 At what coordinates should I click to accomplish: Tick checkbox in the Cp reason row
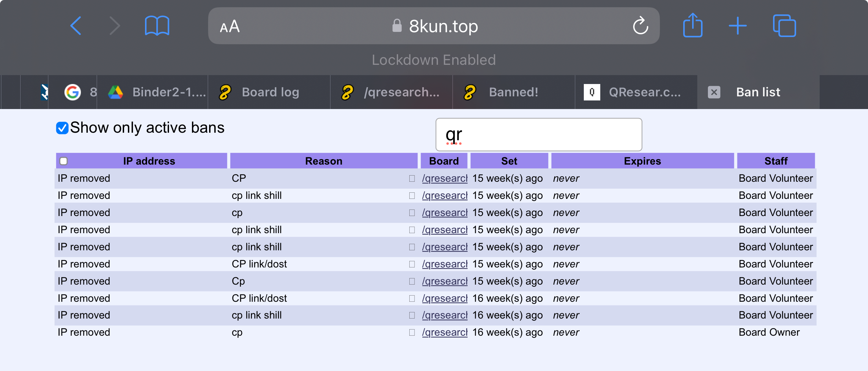(x=412, y=281)
